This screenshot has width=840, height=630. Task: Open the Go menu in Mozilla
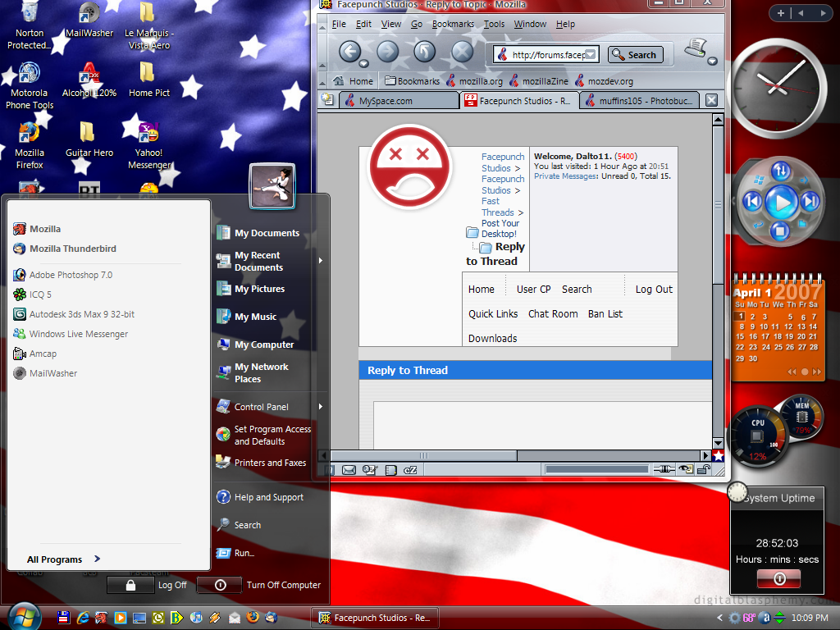tap(416, 24)
